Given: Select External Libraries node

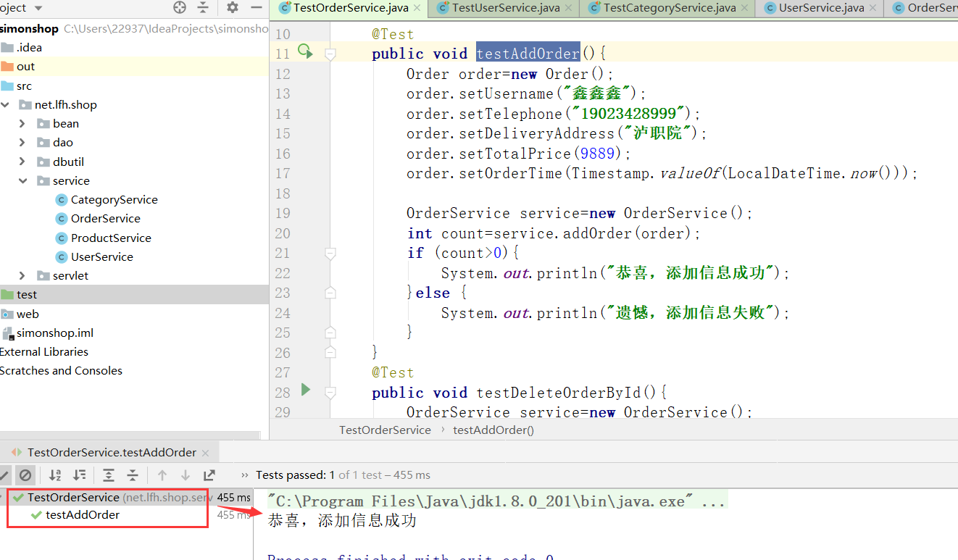Looking at the screenshot, I should click(x=43, y=352).
